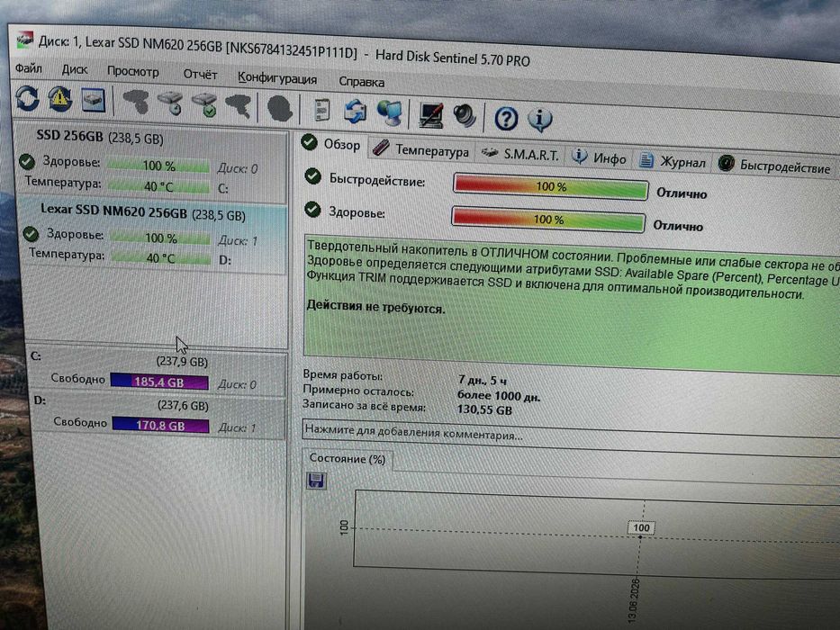Click the D: partition row (237,6 GB)

pyautogui.click(x=158, y=418)
